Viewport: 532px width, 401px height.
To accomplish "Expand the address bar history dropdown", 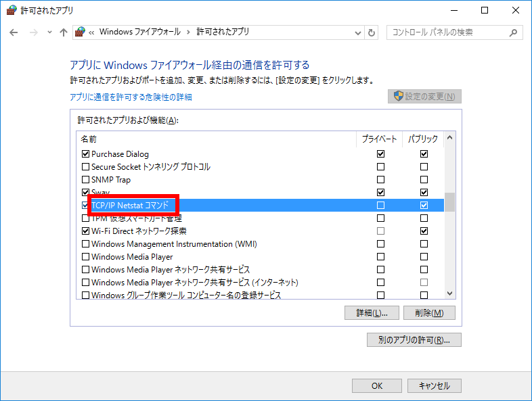I will coord(357,33).
